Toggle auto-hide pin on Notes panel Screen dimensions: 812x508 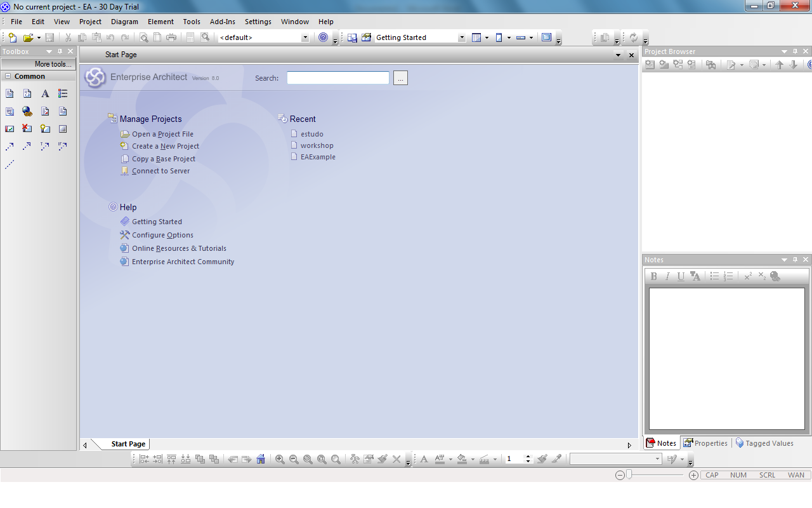coord(795,260)
